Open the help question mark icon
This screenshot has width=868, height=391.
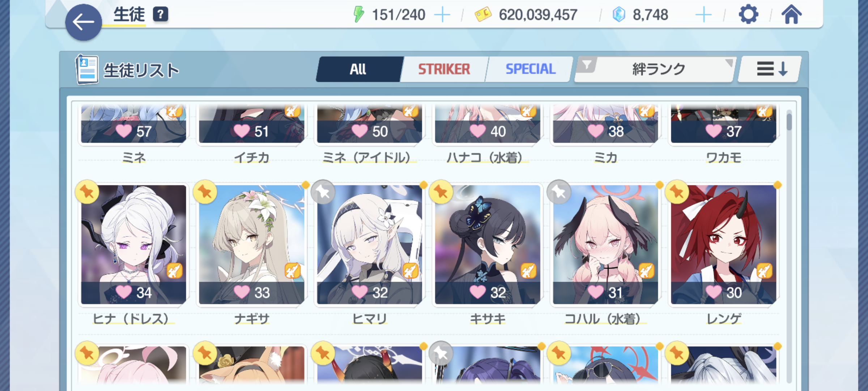tap(161, 14)
